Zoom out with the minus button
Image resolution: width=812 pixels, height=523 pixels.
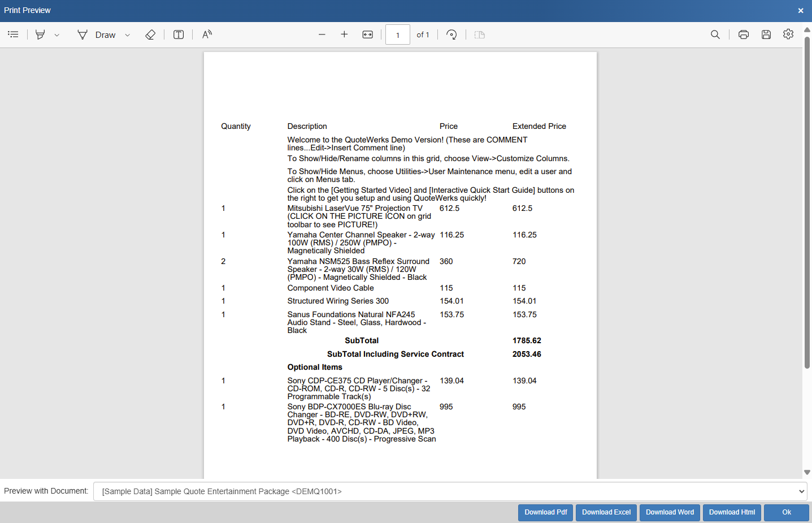coord(322,34)
